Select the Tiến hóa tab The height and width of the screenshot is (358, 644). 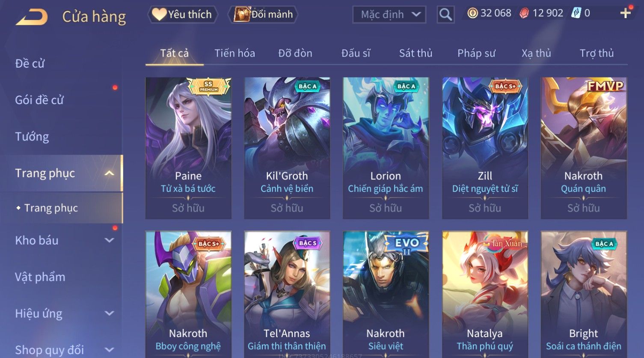click(x=234, y=53)
